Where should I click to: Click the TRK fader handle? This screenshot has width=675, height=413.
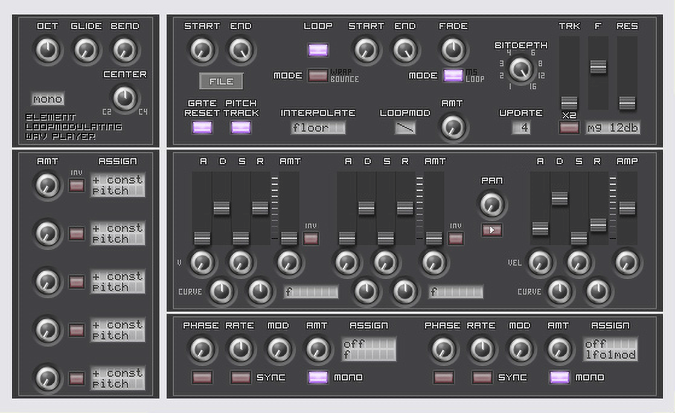click(x=569, y=102)
